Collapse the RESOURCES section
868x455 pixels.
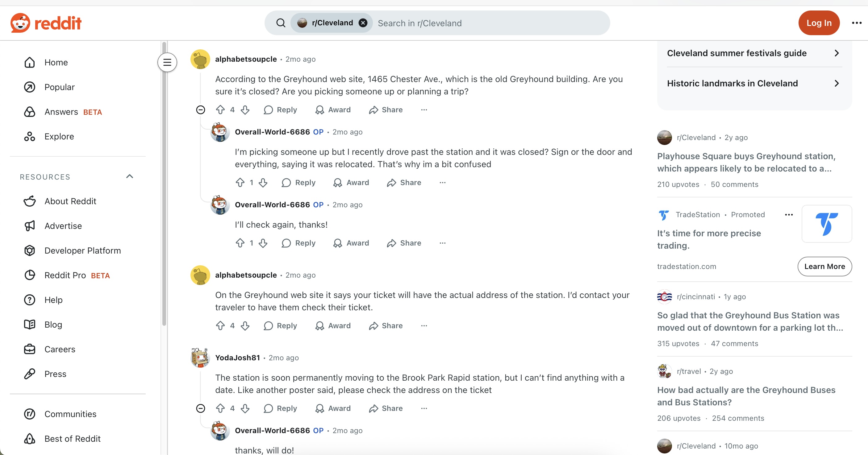[130, 176]
